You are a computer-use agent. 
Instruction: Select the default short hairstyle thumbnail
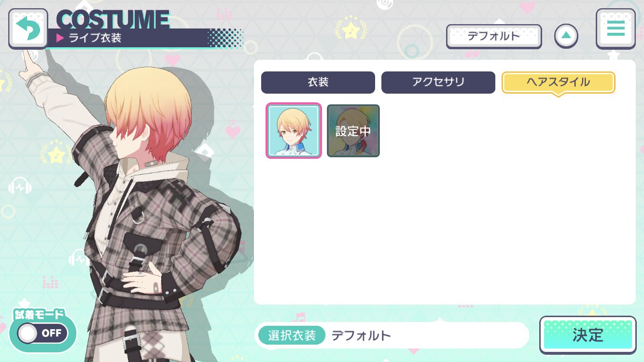[x=294, y=131]
